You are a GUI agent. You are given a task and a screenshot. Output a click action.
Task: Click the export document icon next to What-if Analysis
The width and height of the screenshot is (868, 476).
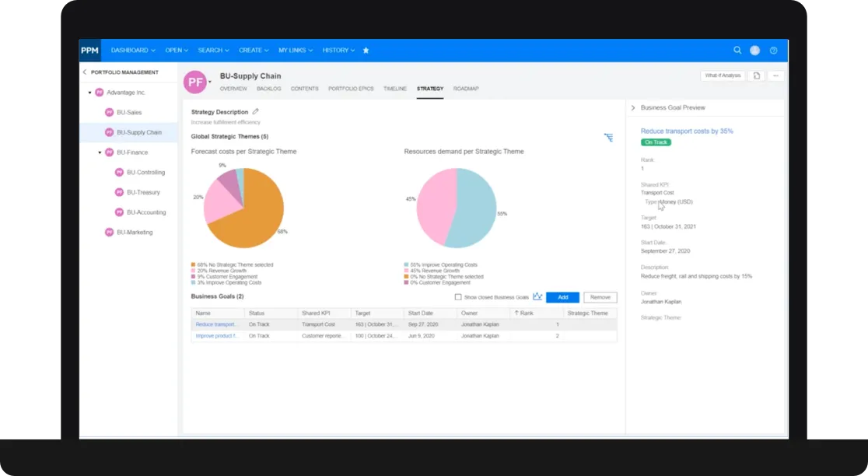755,75
